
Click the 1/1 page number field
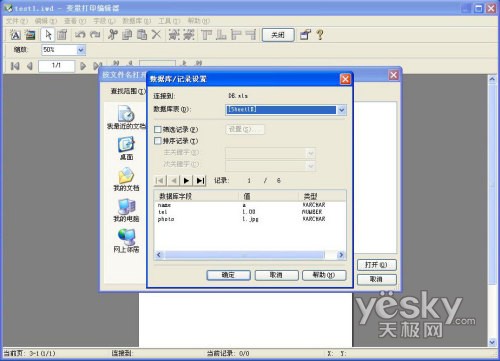click(x=56, y=66)
